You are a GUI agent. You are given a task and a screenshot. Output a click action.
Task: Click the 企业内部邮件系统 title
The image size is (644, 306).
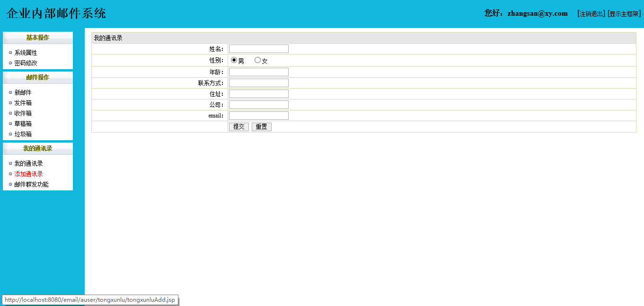coord(56,13)
